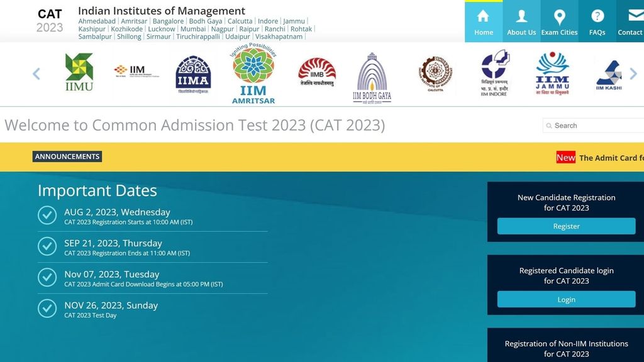Screen dimensions: 644x362
Task: Open the Bangalore institute link
Action: [168, 21]
